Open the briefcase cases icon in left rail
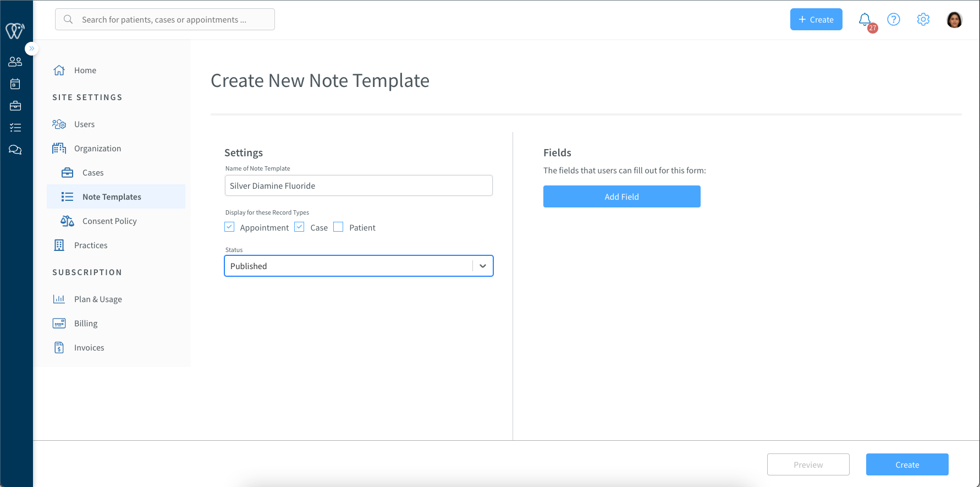 15,106
